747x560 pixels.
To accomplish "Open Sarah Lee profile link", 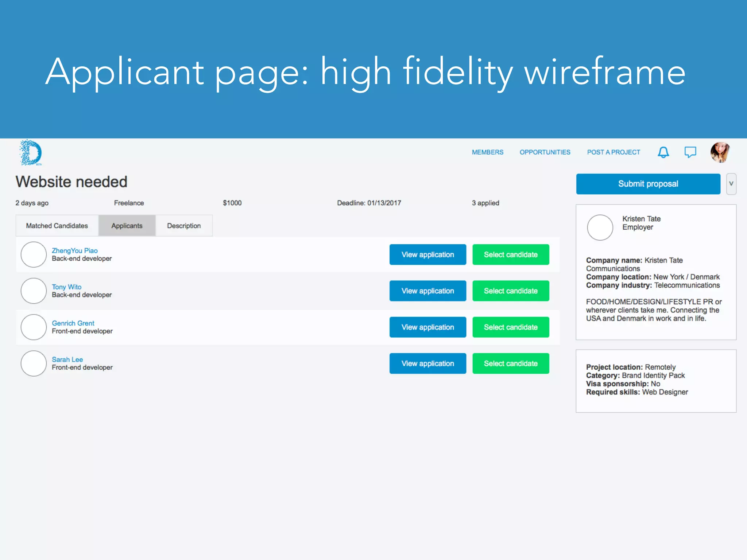I will click(67, 359).
